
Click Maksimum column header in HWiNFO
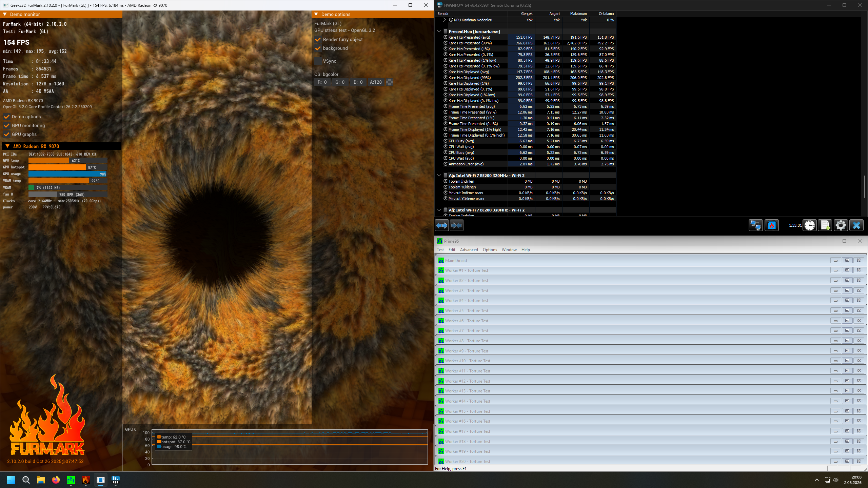575,14
